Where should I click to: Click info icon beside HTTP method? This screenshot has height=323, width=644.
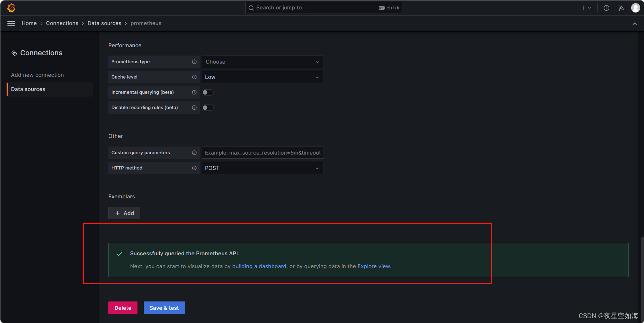(x=194, y=168)
